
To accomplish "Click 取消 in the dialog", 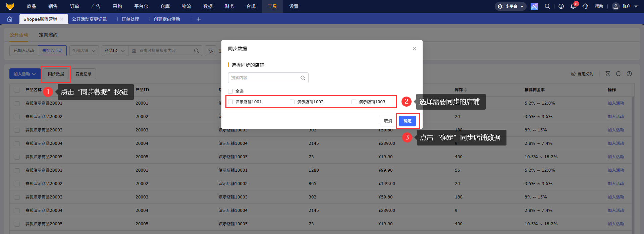I will point(388,121).
